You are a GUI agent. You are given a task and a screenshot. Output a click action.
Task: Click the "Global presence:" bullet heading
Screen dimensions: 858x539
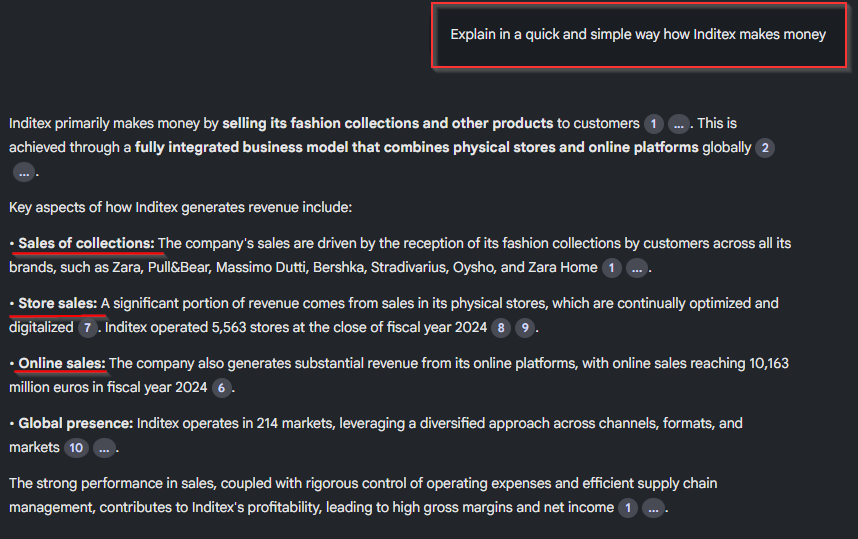pyautogui.click(x=75, y=423)
